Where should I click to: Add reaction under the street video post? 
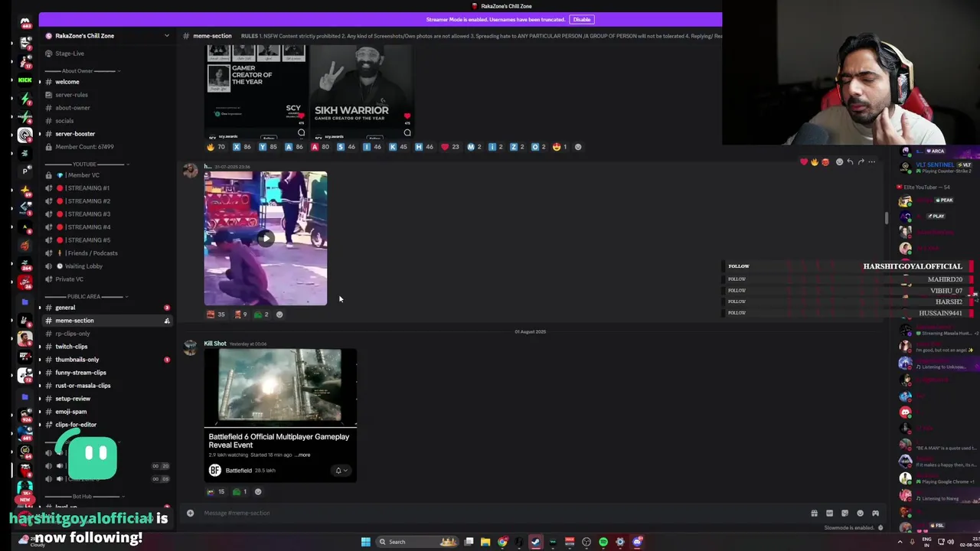click(x=279, y=315)
